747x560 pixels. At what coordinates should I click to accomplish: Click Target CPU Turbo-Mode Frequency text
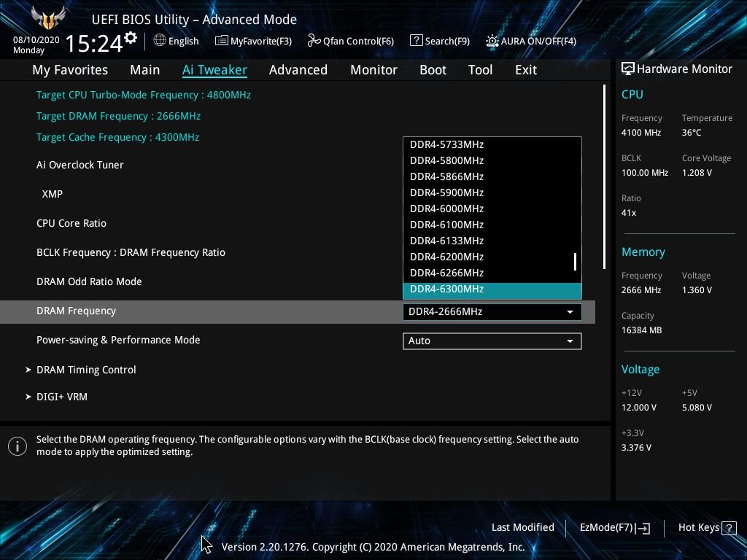tap(144, 95)
